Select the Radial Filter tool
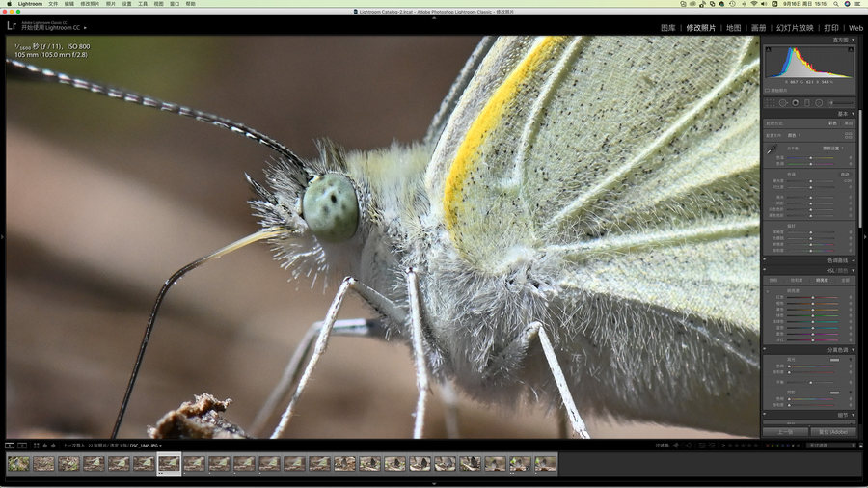The width and height of the screenshot is (868, 488). pyautogui.click(x=819, y=102)
